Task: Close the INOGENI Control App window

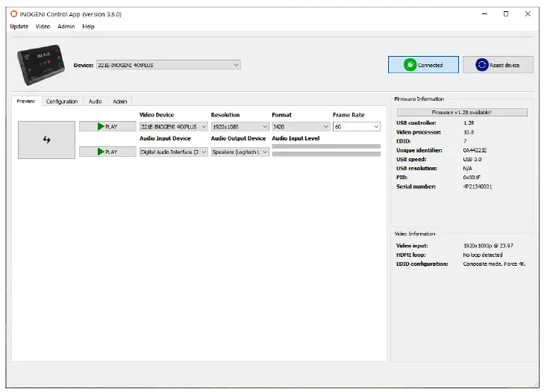Action: tap(528, 14)
